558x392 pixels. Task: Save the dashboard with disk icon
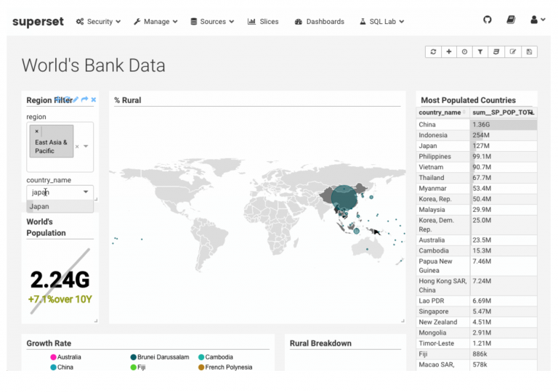click(529, 52)
